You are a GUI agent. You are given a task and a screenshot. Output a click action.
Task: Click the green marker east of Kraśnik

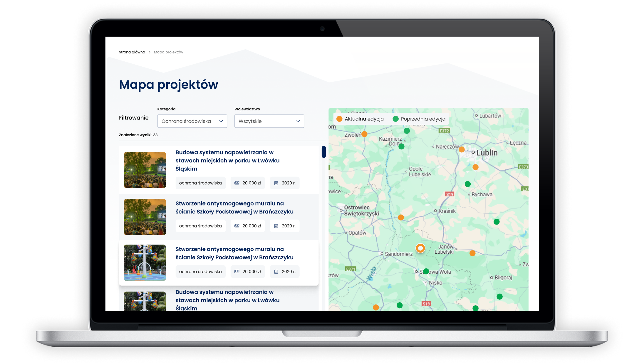point(497,222)
